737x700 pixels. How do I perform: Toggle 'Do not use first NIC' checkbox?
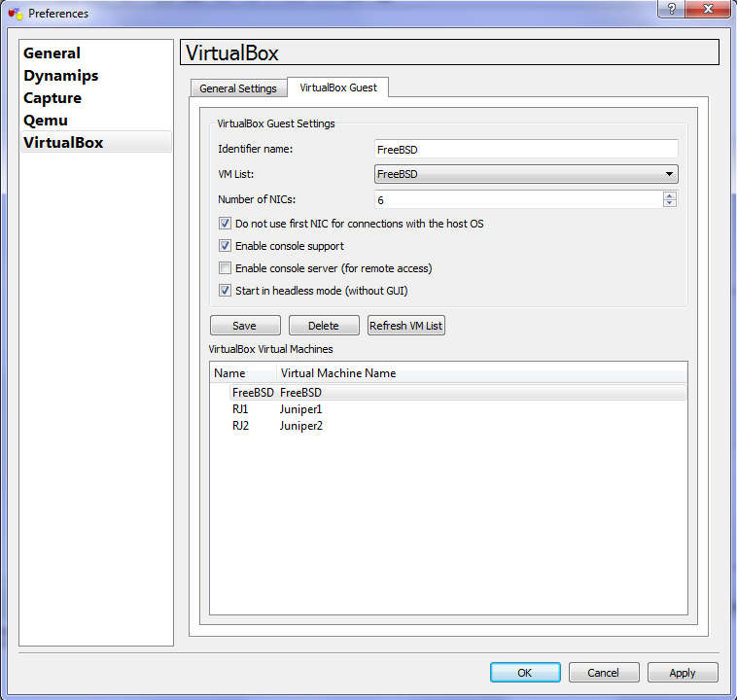(x=226, y=224)
